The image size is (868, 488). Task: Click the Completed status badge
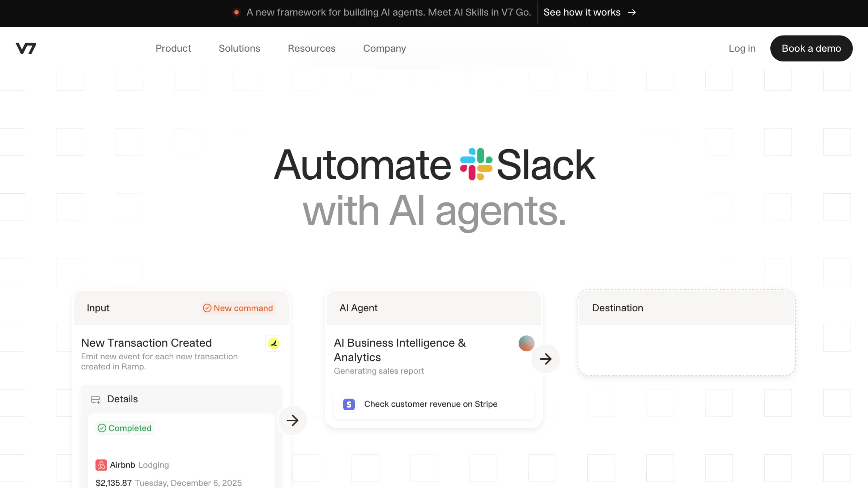click(125, 428)
